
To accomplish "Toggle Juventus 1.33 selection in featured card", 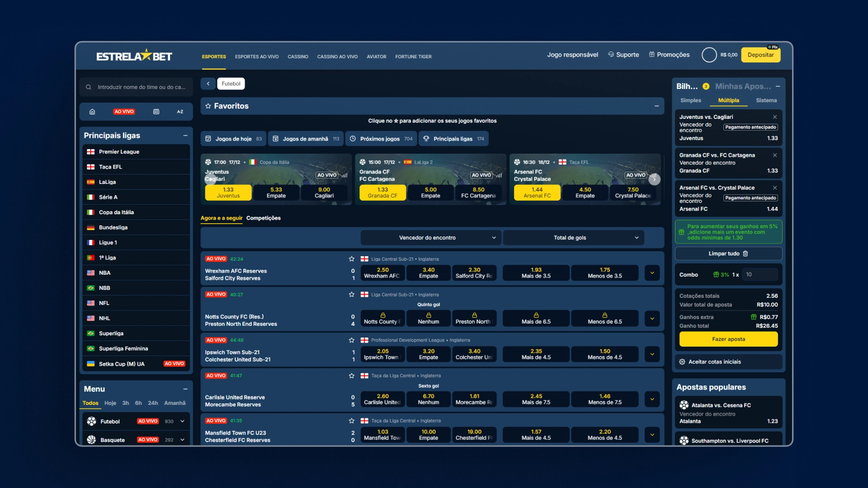I will coord(228,192).
